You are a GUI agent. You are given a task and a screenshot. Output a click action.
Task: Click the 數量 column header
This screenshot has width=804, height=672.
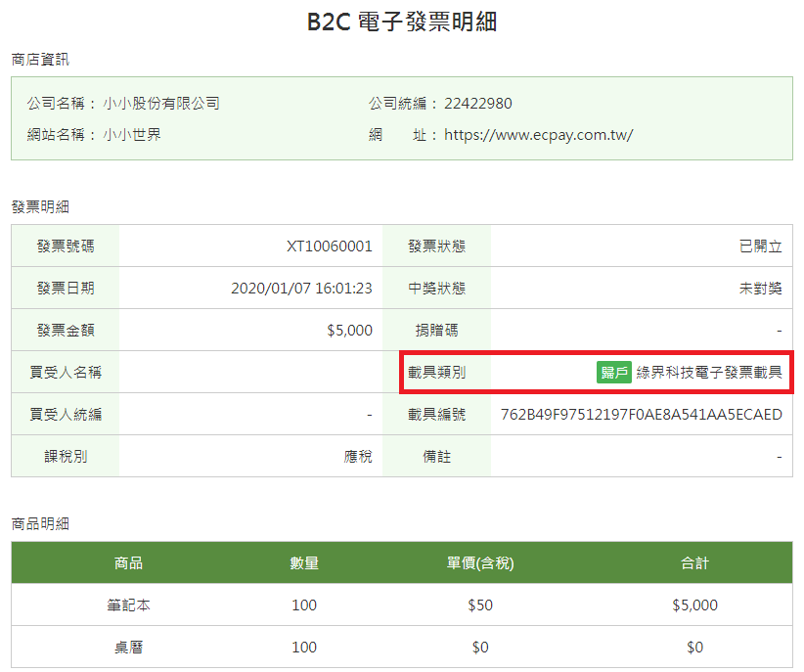[304, 563]
